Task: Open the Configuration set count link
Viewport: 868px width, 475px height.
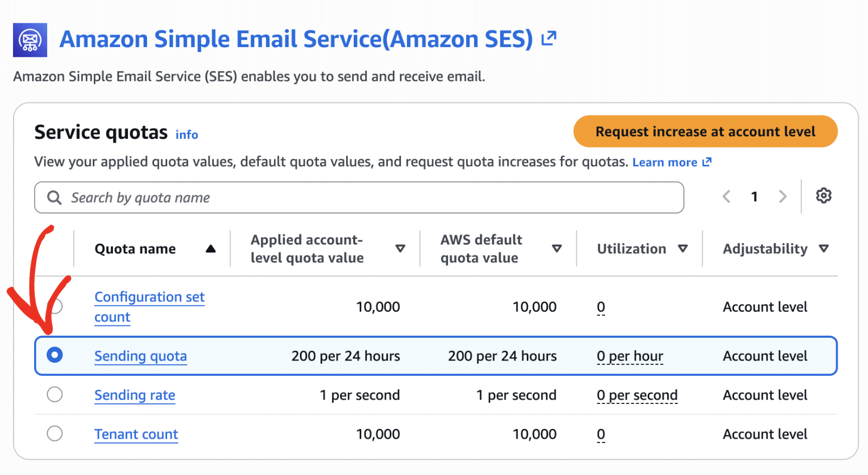Action: click(x=149, y=307)
